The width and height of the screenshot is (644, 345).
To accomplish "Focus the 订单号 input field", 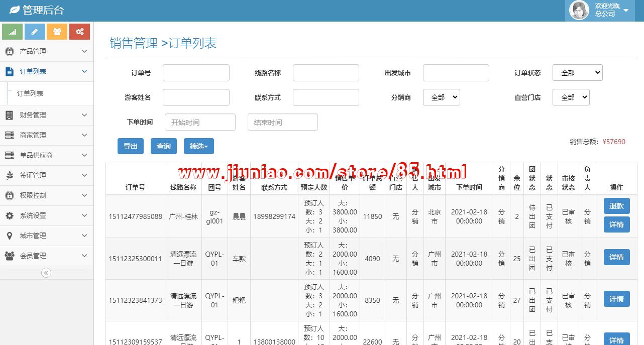I will pos(196,73).
